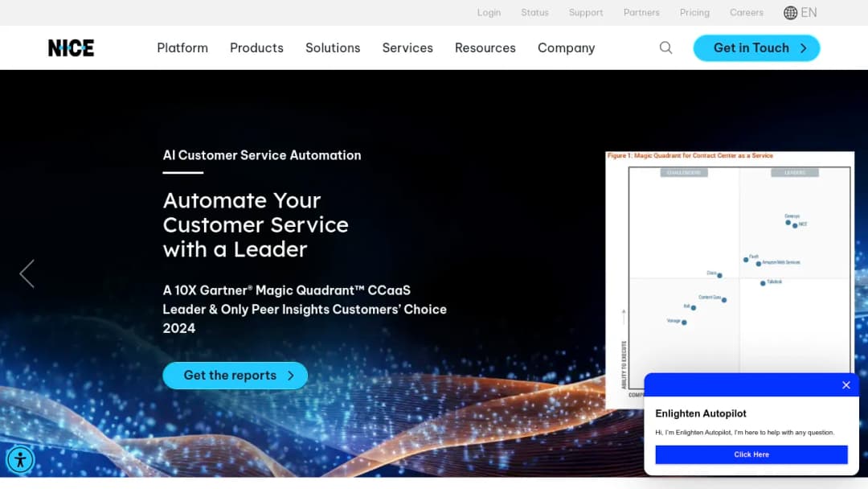Go to previous slide with left arrow

click(27, 273)
